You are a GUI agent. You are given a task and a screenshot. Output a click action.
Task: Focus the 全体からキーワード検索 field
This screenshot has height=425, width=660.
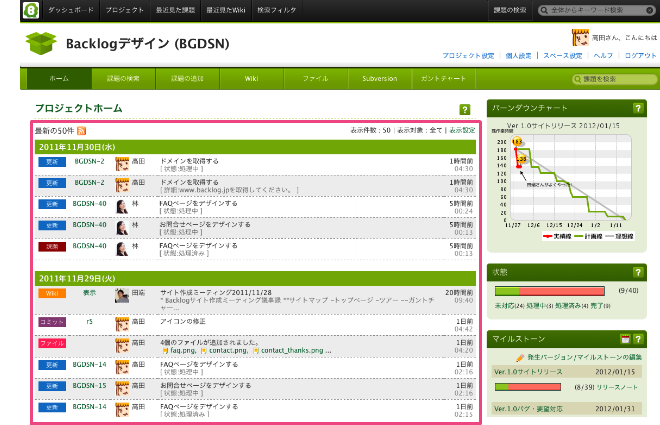[x=597, y=10]
